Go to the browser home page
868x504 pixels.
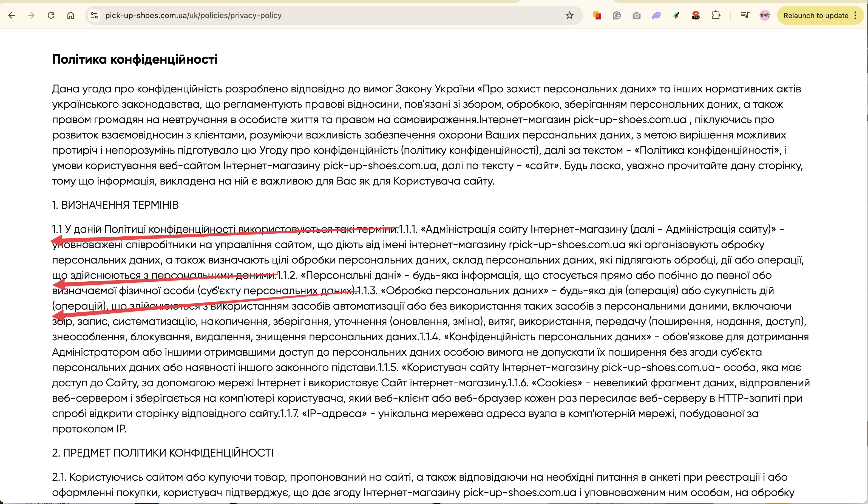tap(71, 16)
